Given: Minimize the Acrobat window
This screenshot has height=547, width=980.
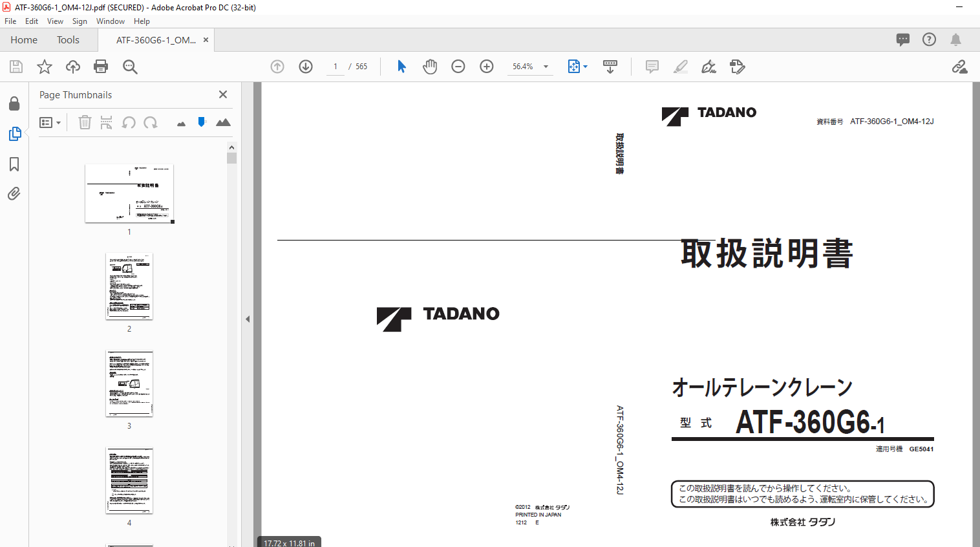Looking at the screenshot, I should pyautogui.click(x=959, y=7).
